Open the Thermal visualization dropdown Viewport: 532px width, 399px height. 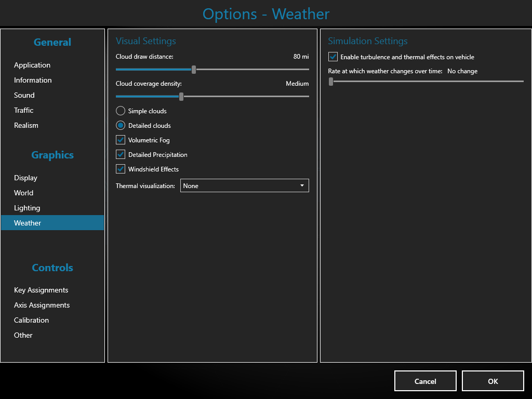244,185
